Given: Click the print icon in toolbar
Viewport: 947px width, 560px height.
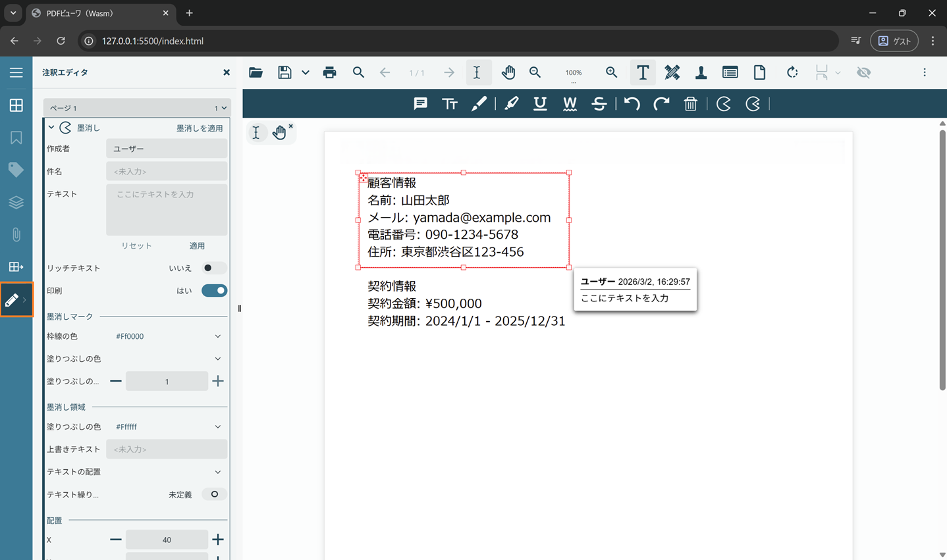Looking at the screenshot, I should [x=329, y=72].
